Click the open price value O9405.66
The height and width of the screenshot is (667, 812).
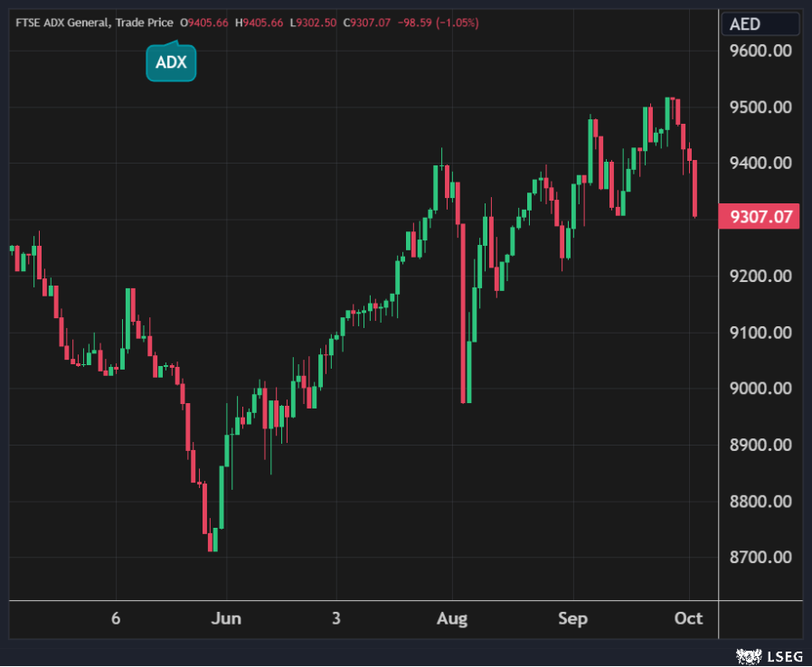205,22
